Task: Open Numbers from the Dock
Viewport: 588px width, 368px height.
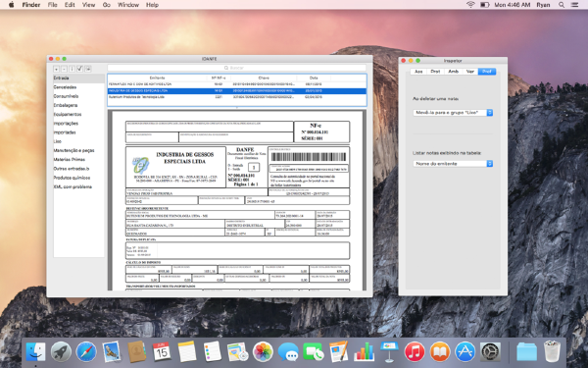Action: click(364, 352)
